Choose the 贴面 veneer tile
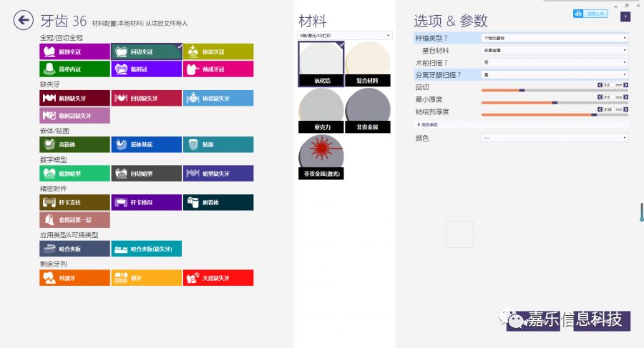Screen dimensions: 644x348 coord(218,144)
